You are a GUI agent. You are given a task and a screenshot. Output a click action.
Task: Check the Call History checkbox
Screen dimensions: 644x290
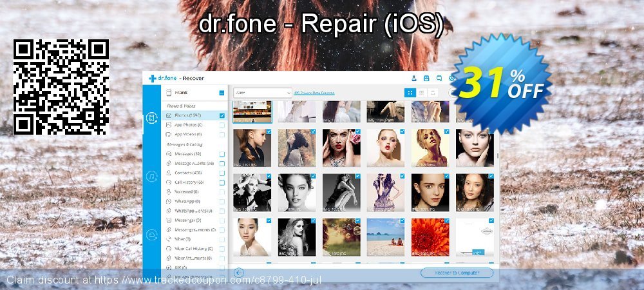[222, 182]
